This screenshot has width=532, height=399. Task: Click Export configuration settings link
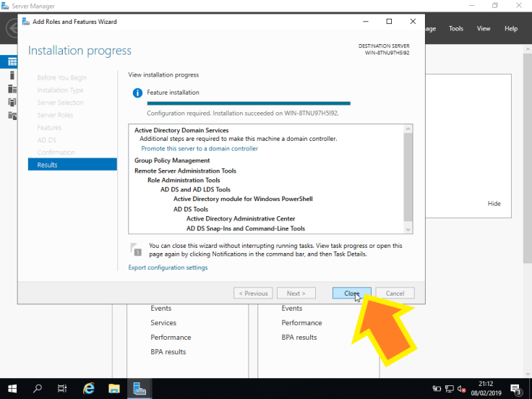click(168, 267)
